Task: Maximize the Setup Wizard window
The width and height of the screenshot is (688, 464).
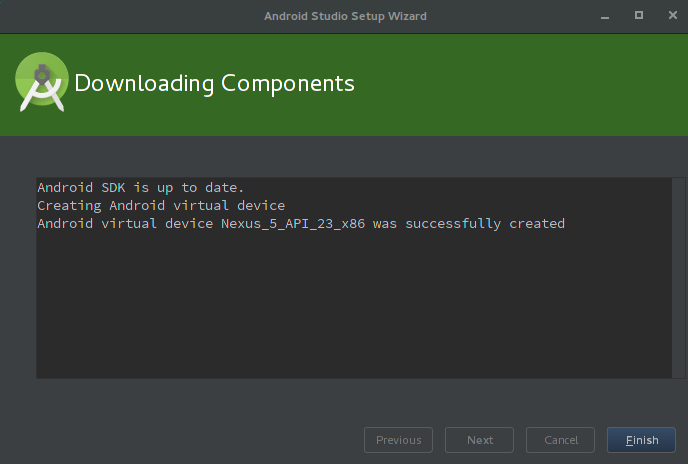Action: (x=639, y=15)
